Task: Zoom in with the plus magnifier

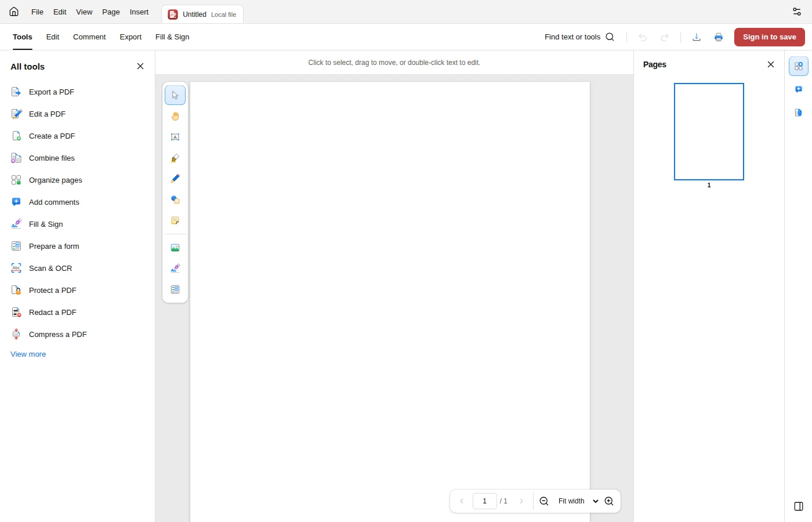Action: tap(609, 501)
